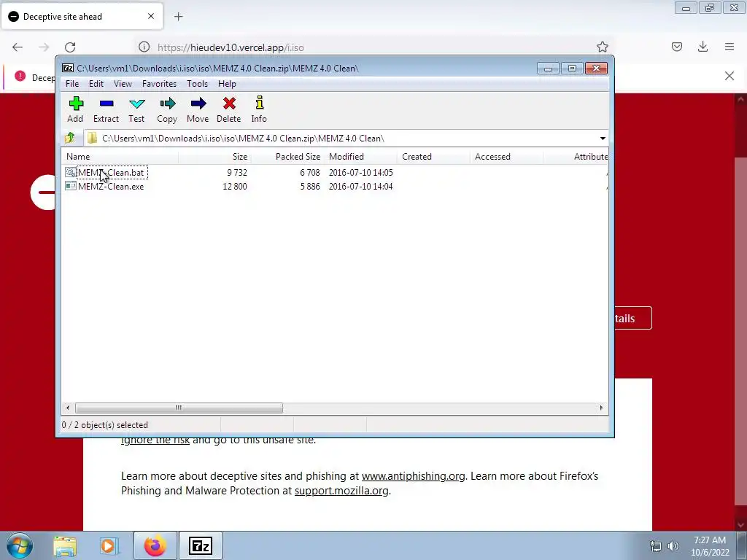Click the MEMZ-Clean.bat file icon
This screenshot has width=747, height=560.
[x=71, y=172]
